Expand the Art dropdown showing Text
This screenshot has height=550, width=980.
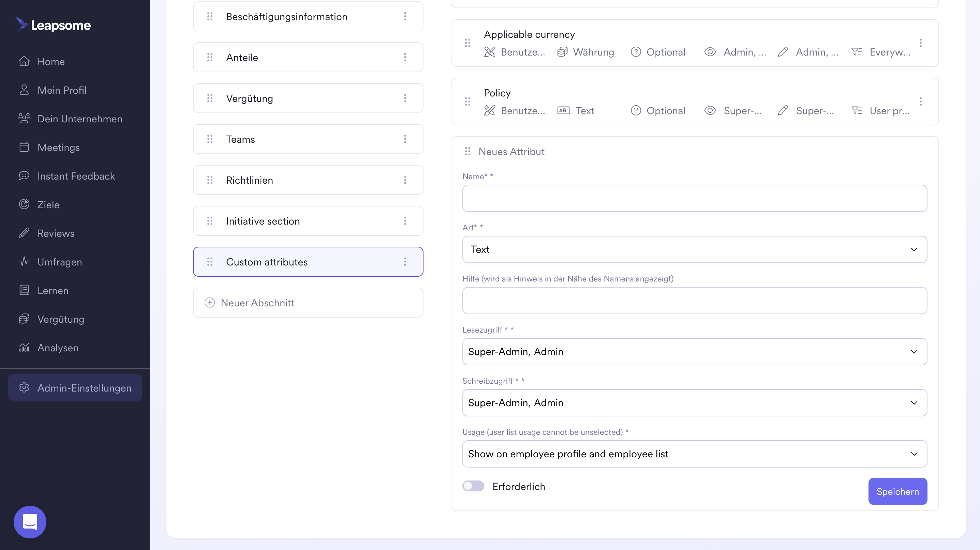coord(695,249)
